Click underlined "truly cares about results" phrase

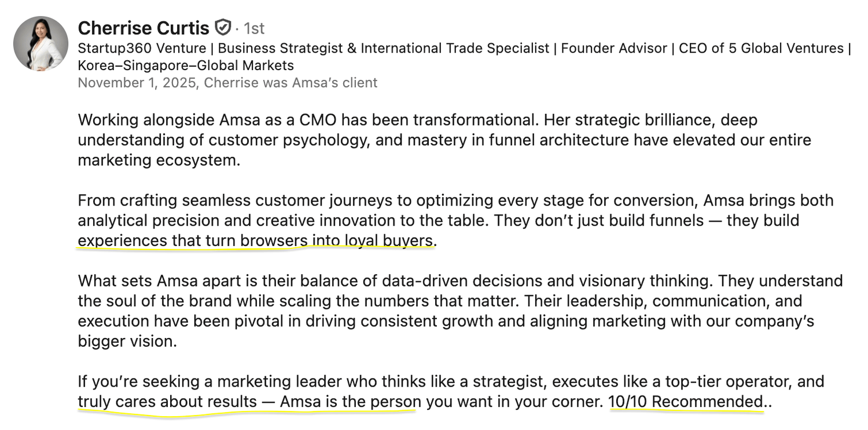click(167, 402)
